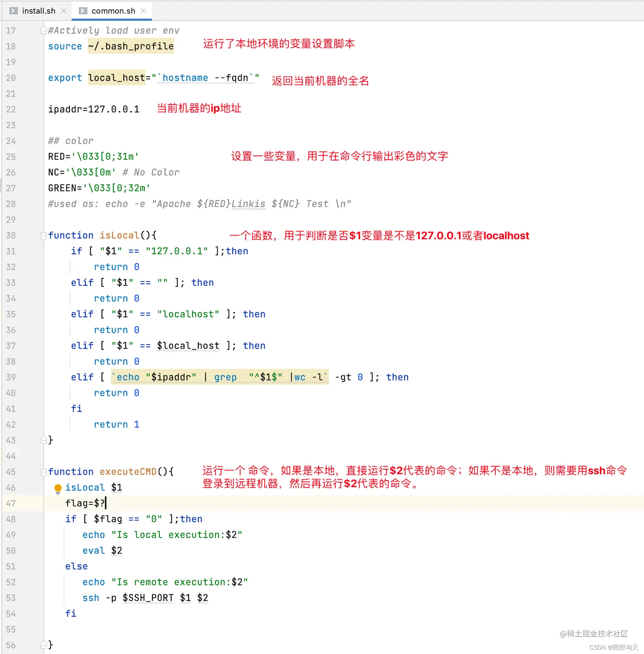The width and height of the screenshot is (644, 654).
Task: Collapse the comment block at line 17
Action: [43, 30]
